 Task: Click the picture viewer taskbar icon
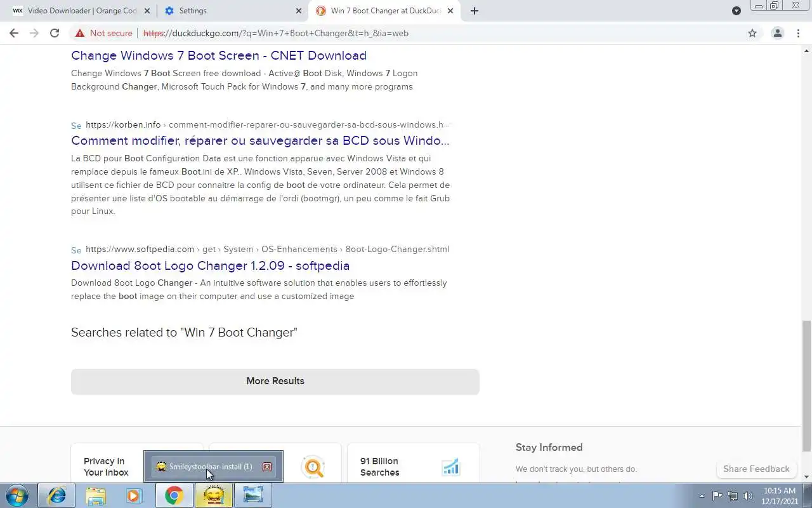click(253, 495)
